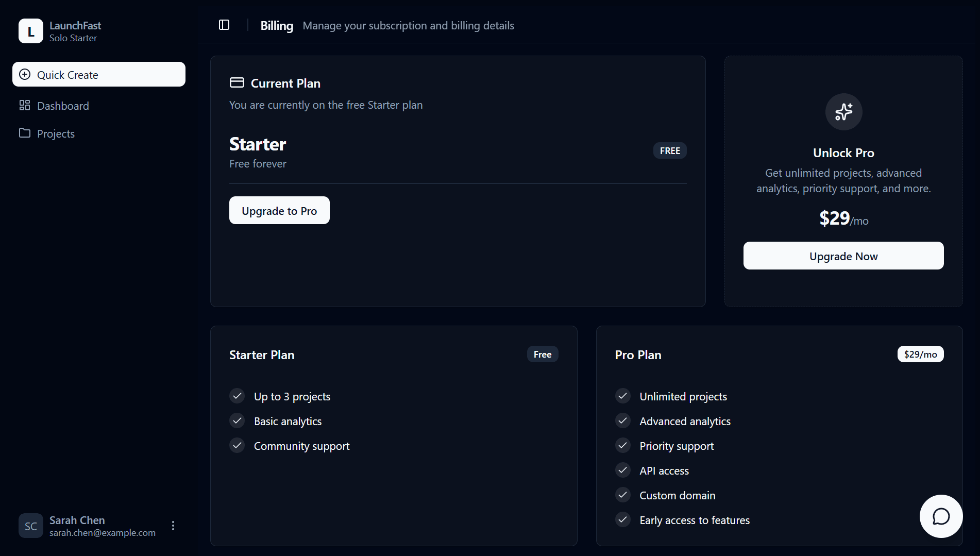Select the Quick Create plus icon

24,74
